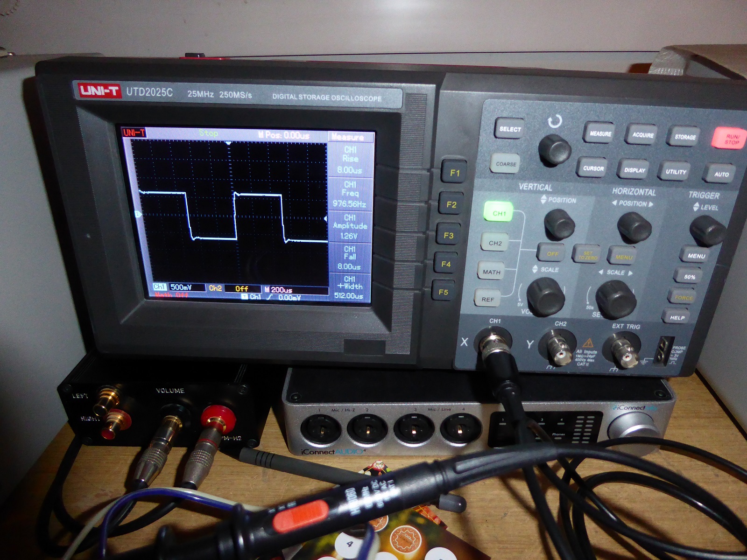Click input jack 4 on the iConnectAudio interface

(460, 429)
